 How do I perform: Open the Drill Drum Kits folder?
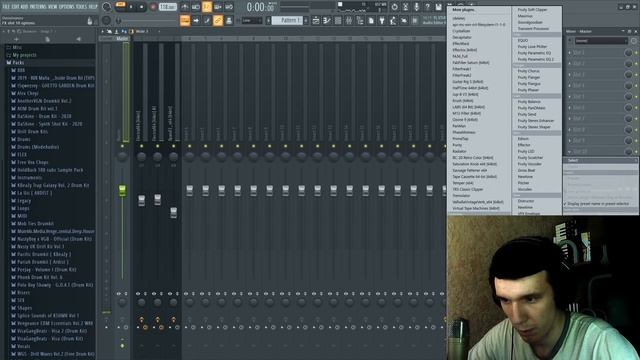coord(32,131)
